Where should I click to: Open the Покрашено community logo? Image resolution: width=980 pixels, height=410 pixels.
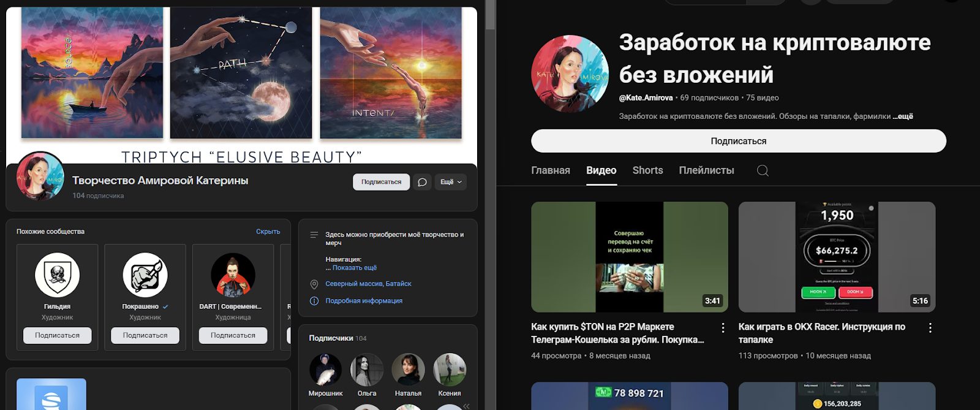pyautogui.click(x=145, y=275)
